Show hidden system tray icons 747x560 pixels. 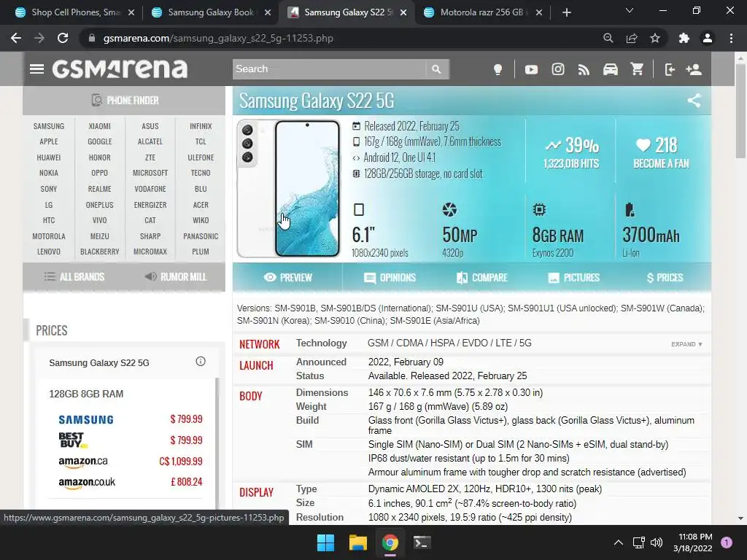tap(619, 542)
